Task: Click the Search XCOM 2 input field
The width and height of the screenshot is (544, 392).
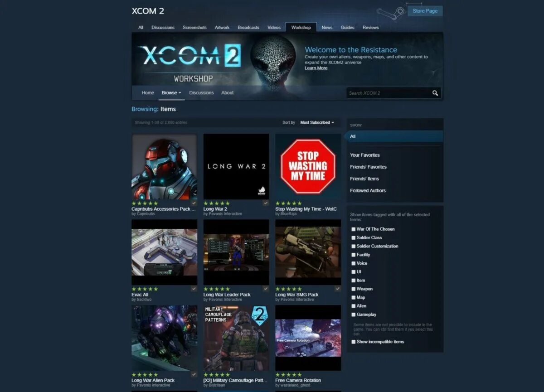Action: (x=389, y=93)
